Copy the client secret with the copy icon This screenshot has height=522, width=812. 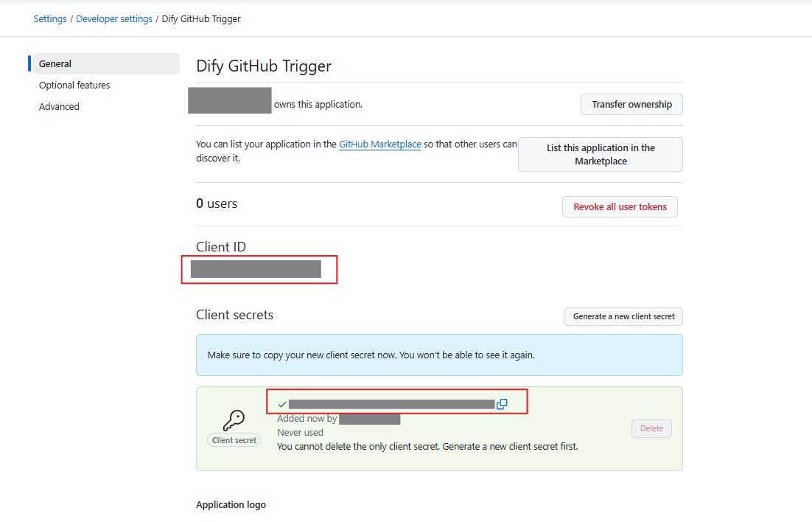pos(502,404)
